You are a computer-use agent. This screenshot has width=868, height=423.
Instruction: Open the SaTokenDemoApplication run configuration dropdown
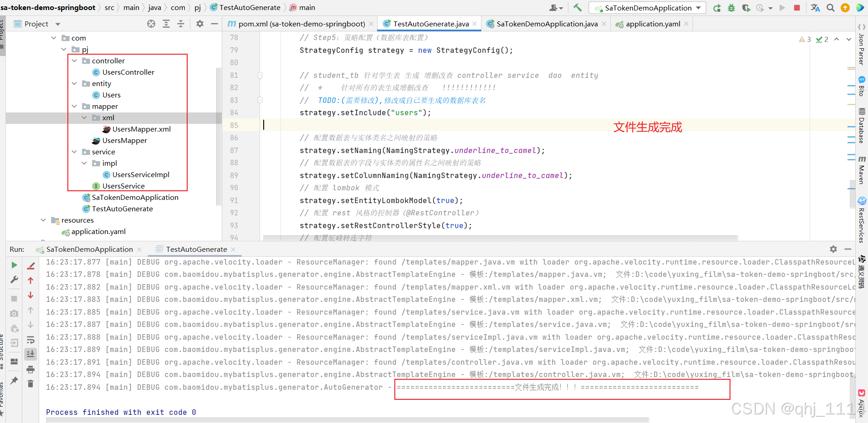pos(648,8)
